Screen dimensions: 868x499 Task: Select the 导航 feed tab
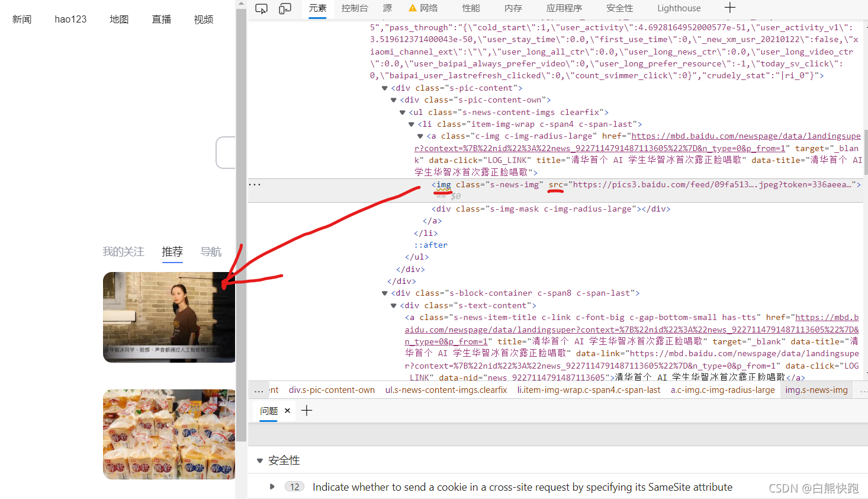point(211,252)
